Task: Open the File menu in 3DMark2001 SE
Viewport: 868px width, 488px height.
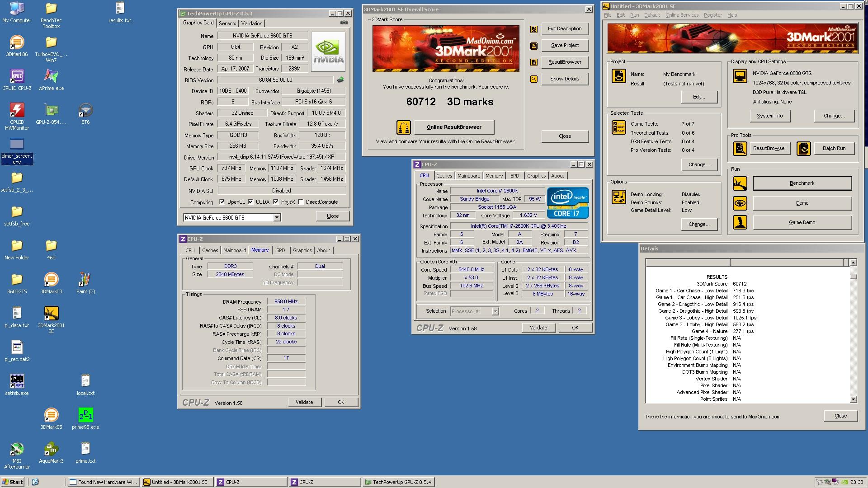Action: pos(608,15)
